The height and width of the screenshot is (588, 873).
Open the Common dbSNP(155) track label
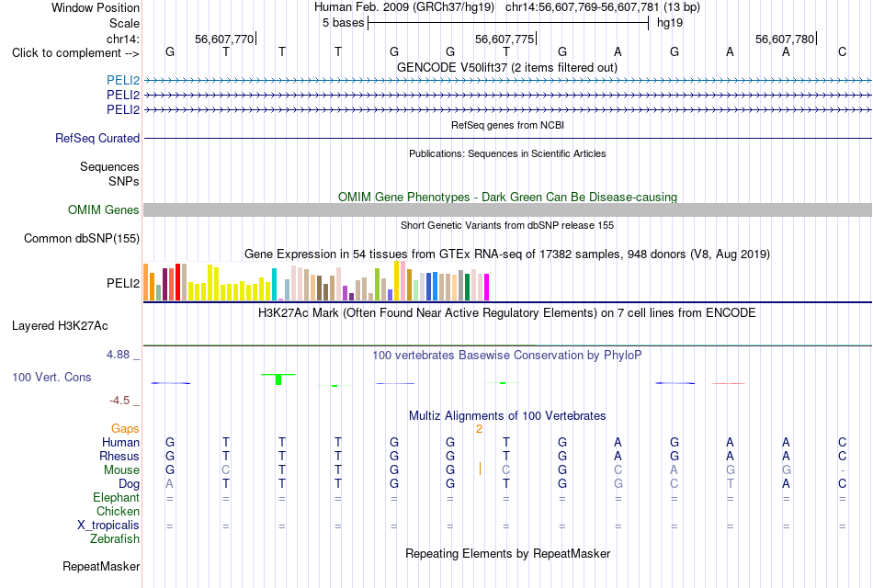click(x=81, y=238)
